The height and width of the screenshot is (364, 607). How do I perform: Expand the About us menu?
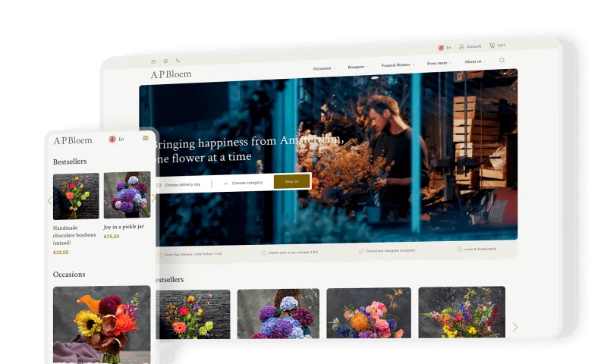pos(475,61)
